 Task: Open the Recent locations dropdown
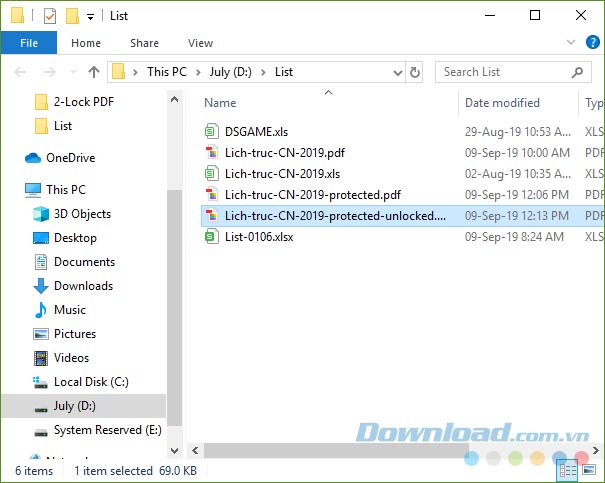coord(73,72)
